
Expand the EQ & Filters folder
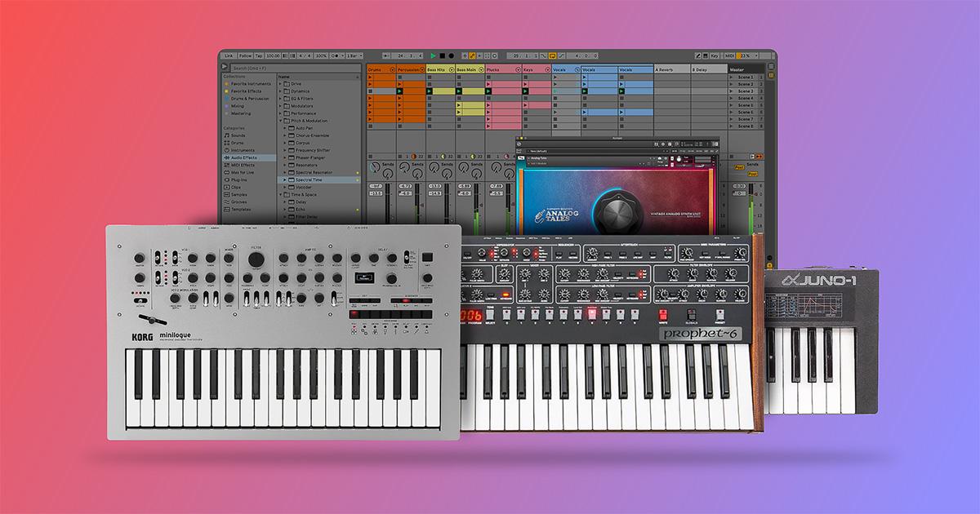[280, 99]
